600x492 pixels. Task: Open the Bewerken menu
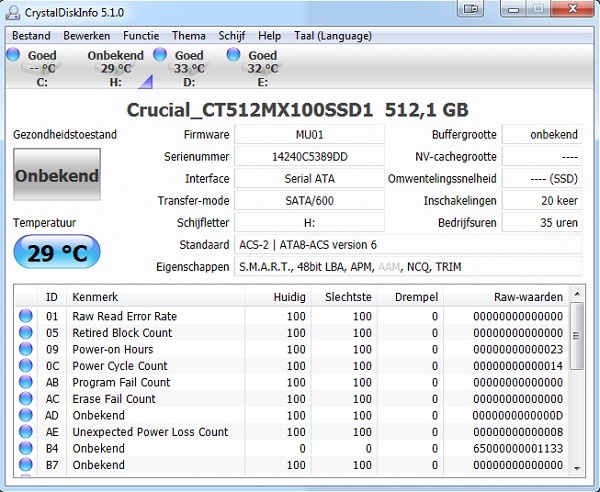pyautogui.click(x=86, y=36)
